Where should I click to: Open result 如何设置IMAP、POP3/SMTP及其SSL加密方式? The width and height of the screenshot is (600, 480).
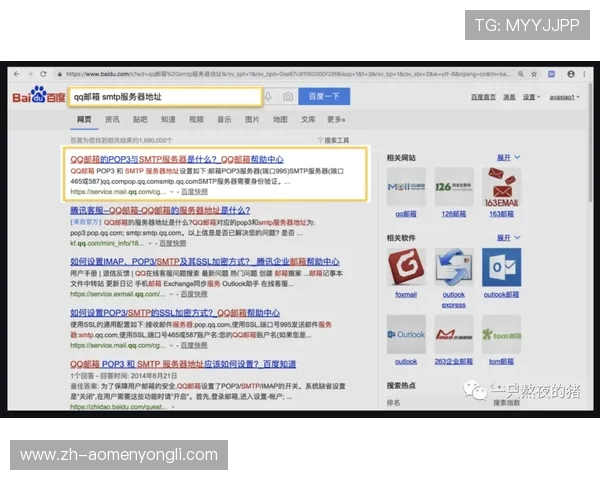[x=205, y=261]
